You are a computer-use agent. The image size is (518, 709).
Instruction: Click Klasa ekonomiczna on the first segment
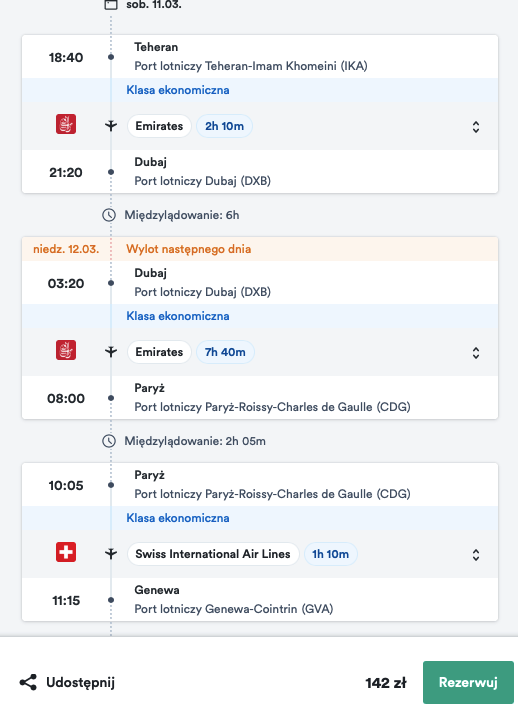(178, 90)
